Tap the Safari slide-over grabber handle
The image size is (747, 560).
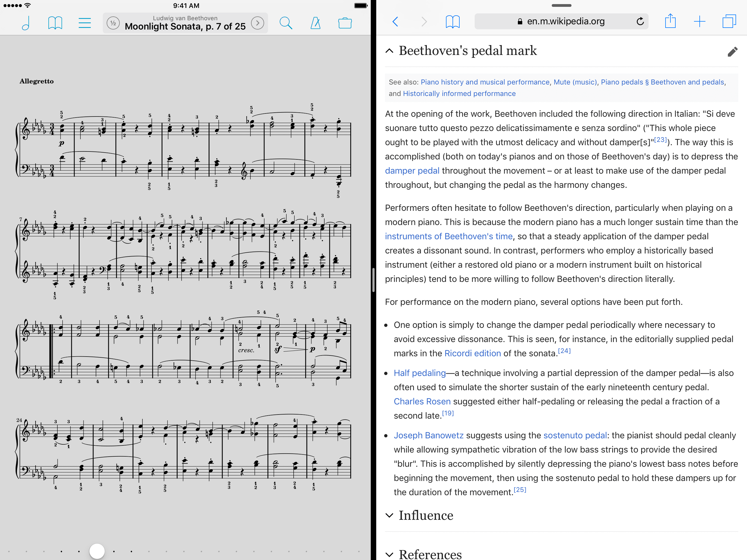pyautogui.click(x=561, y=5)
